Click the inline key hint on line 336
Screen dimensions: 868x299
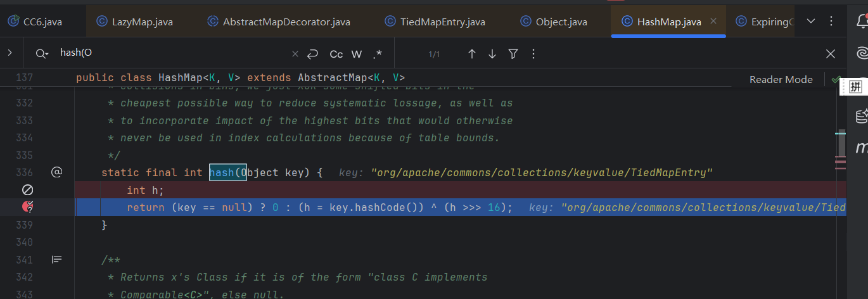(526, 172)
